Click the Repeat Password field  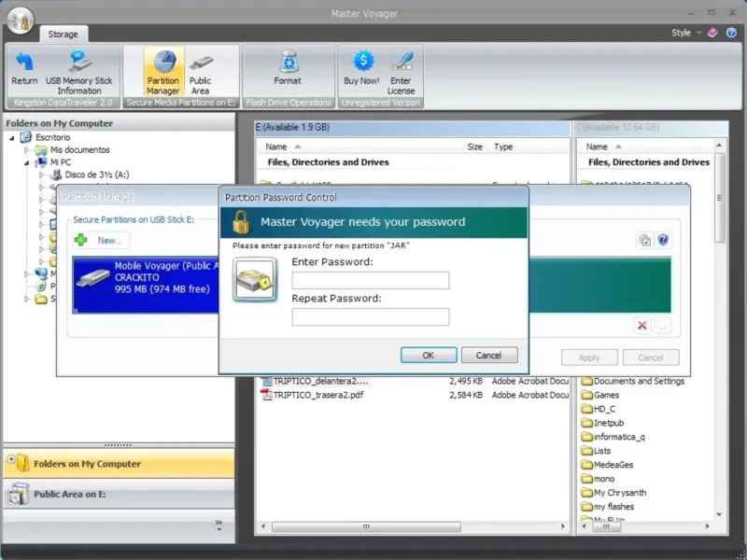pos(370,316)
